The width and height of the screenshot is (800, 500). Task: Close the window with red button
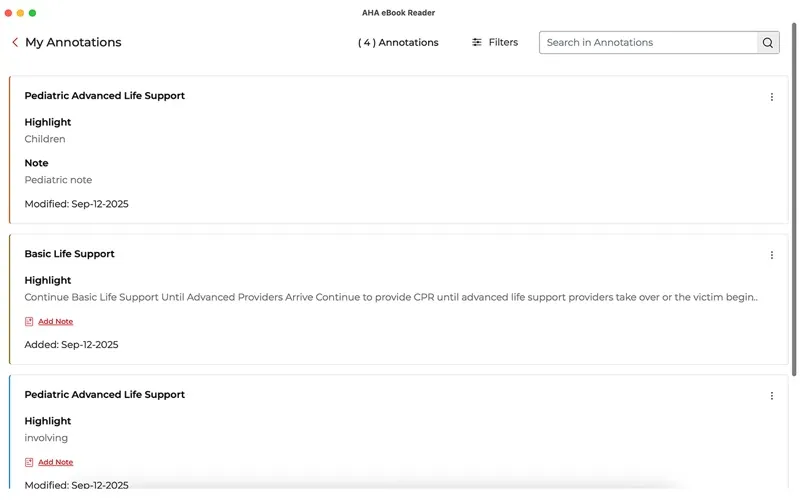[8, 13]
